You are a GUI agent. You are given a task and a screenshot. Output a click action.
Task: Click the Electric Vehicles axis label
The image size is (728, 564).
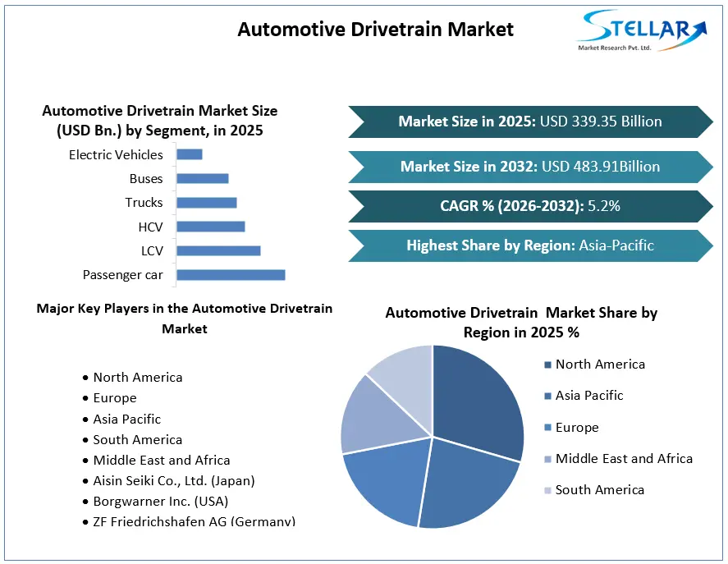tap(116, 154)
